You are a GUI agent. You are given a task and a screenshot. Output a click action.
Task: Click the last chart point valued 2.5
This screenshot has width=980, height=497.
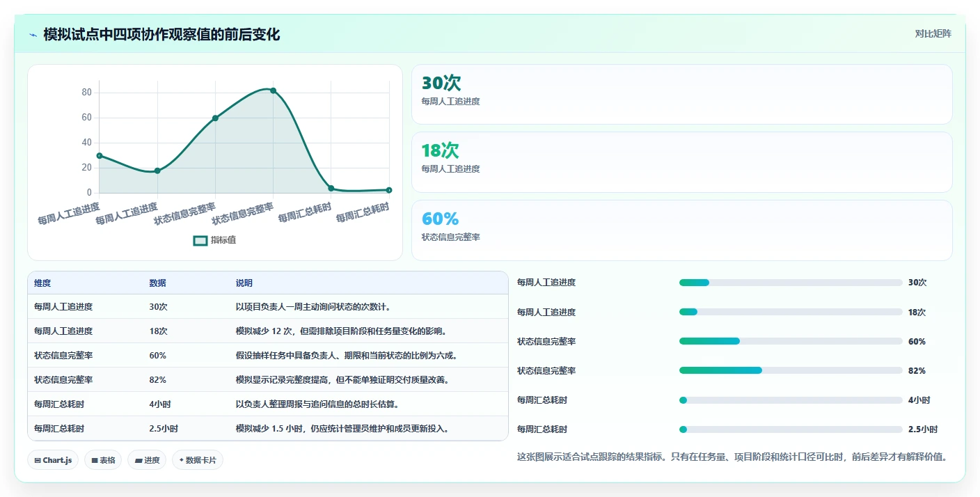coord(389,190)
